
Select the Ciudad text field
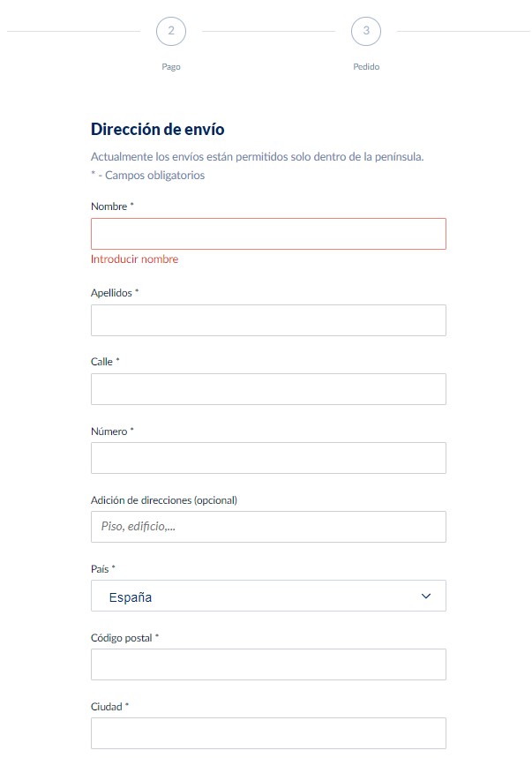click(268, 733)
